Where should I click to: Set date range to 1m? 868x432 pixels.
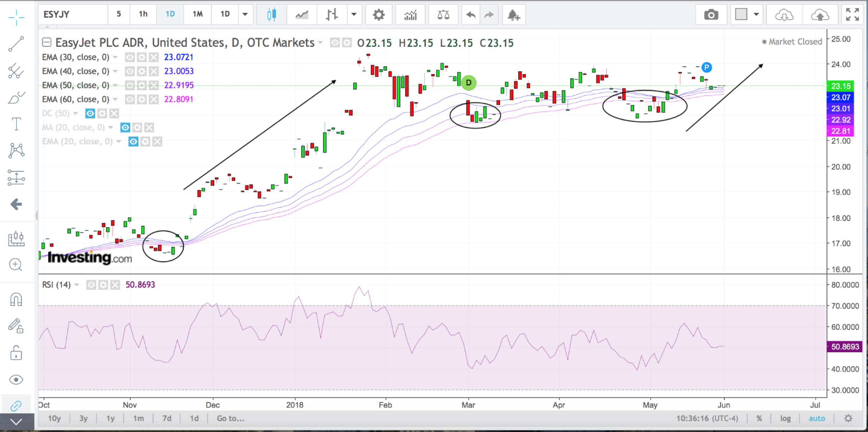[138, 419]
